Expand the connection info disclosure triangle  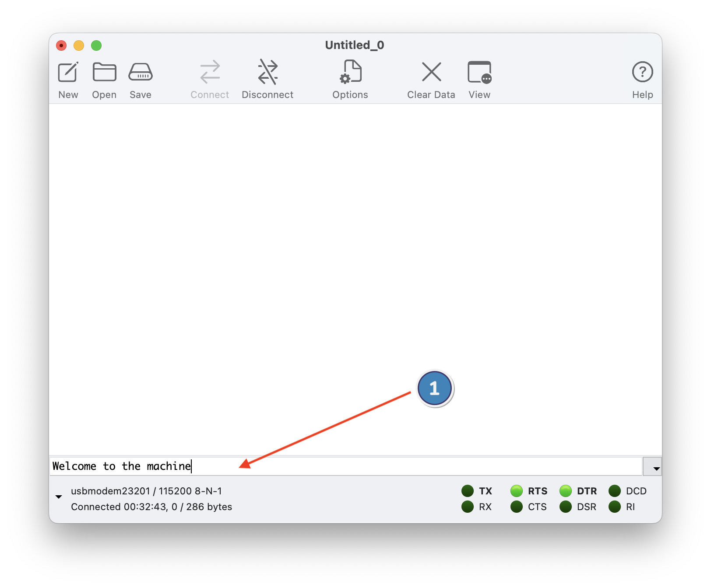pyautogui.click(x=59, y=497)
